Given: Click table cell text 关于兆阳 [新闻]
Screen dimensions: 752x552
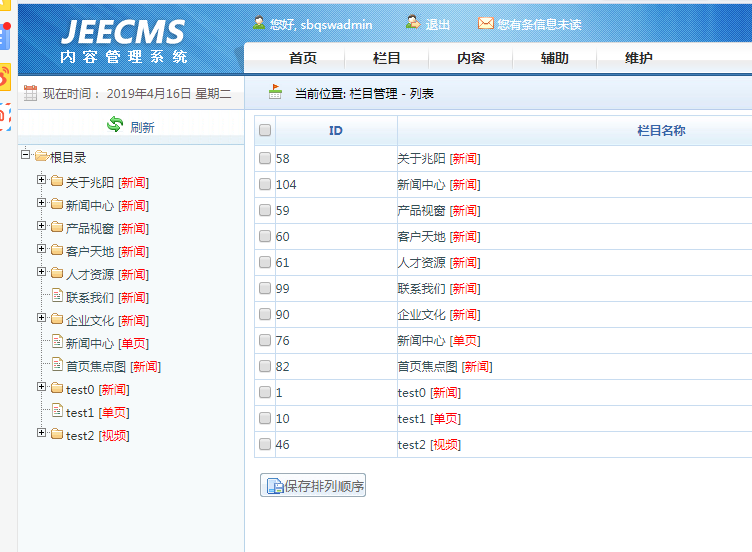Looking at the screenshot, I should [439, 159].
